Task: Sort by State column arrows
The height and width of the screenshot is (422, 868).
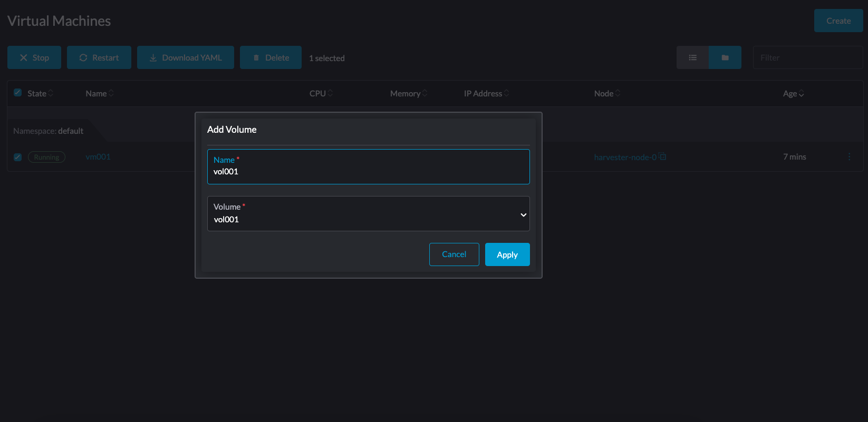Action: 51,93
